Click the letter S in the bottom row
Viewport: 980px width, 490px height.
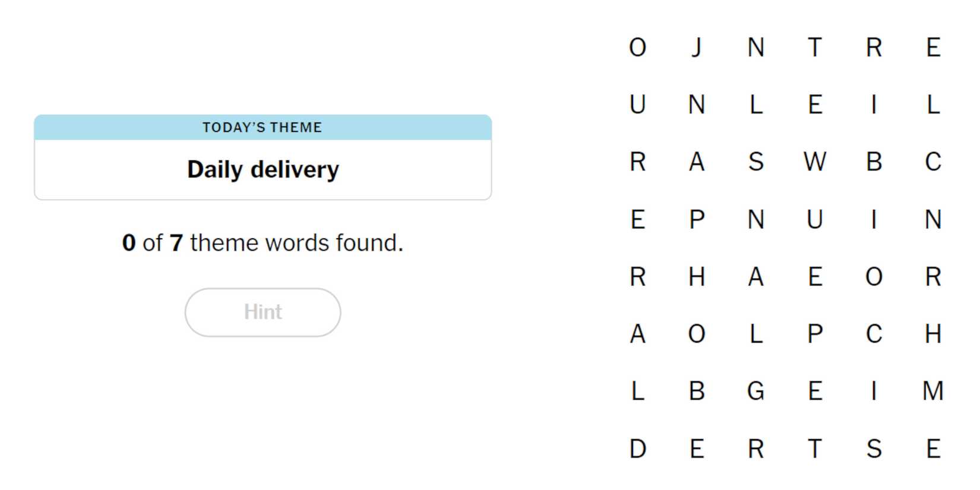(874, 448)
